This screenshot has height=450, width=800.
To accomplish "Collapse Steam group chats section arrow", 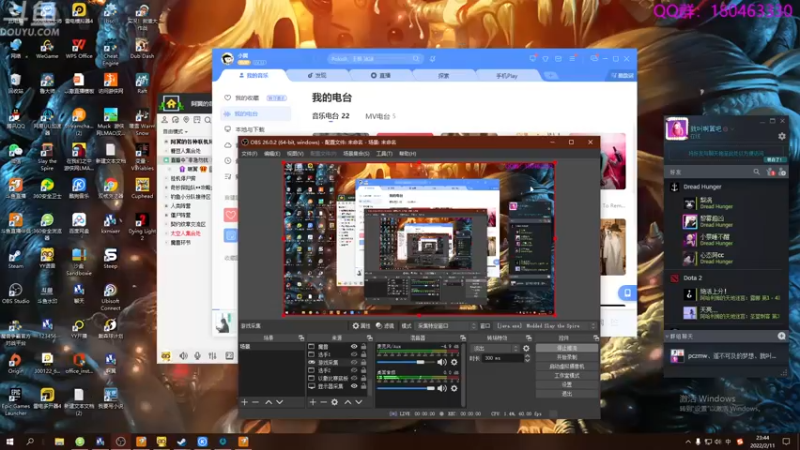I will (667, 337).
